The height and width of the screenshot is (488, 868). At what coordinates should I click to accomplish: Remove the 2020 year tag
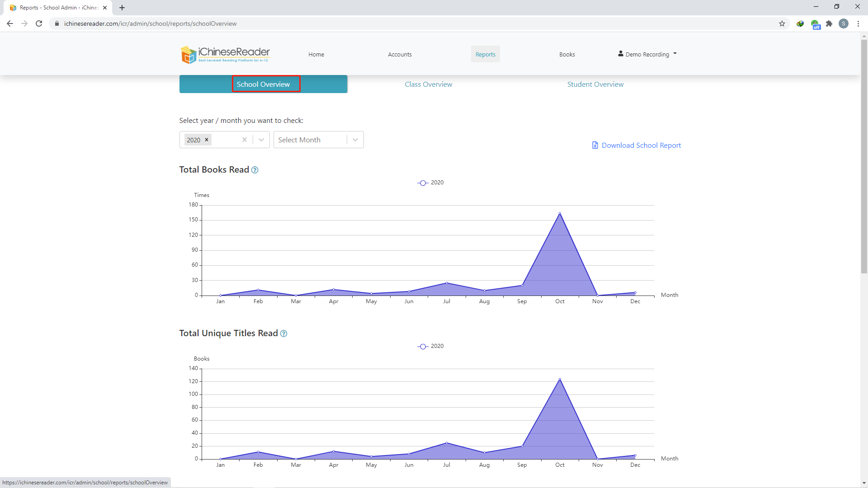207,140
